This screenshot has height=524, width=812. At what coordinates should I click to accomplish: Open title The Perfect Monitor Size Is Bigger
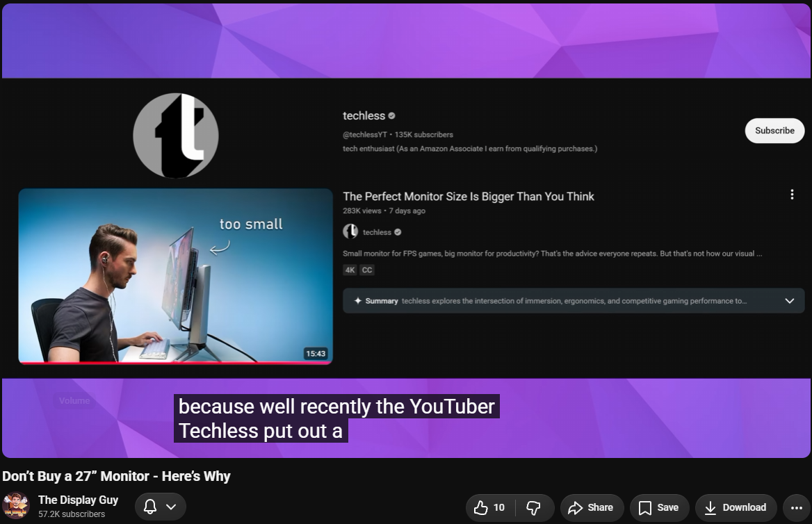click(x=468, y=197)
